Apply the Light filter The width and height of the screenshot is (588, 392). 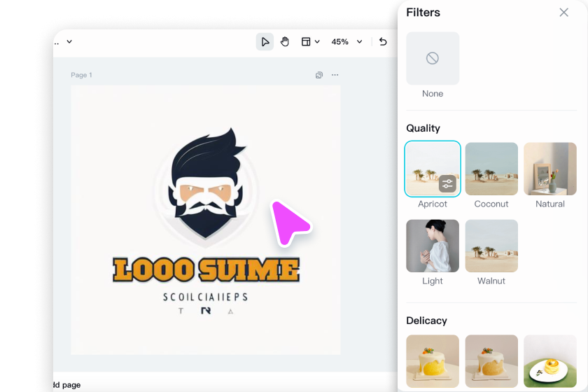pos(433,246)
